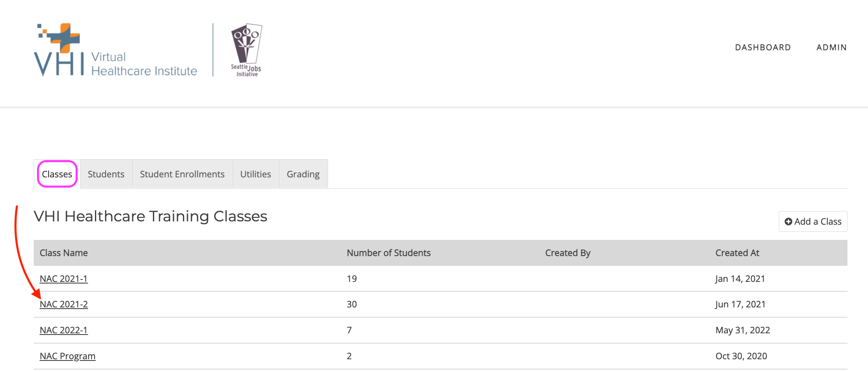Click the Class Name column header

[64, 253]
